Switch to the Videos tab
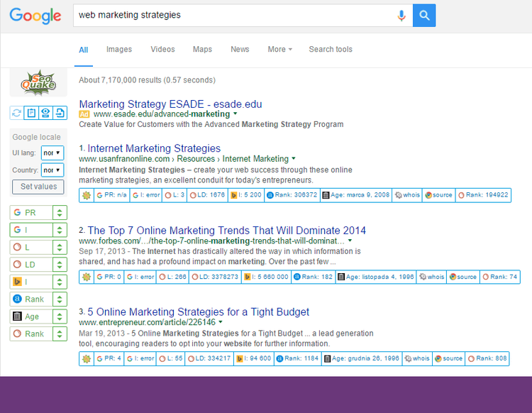The image size is (532, 413). click(x=162, y=50)
